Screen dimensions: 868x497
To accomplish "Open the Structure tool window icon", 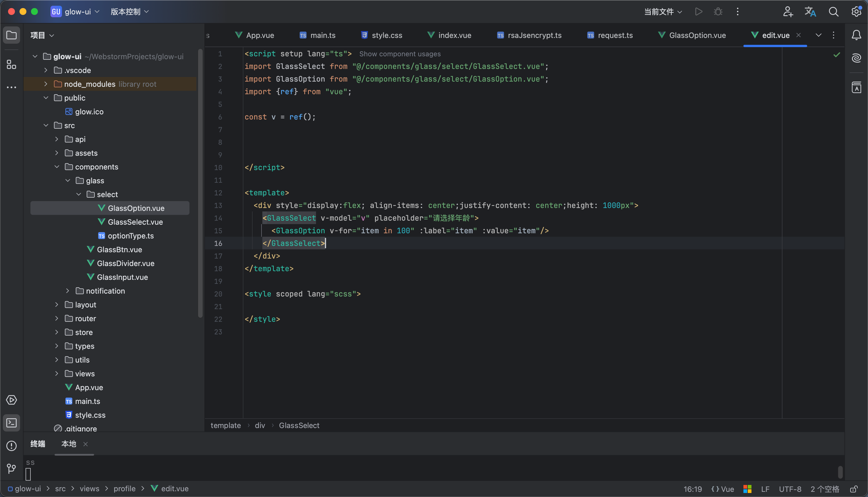I will [11, 64].
